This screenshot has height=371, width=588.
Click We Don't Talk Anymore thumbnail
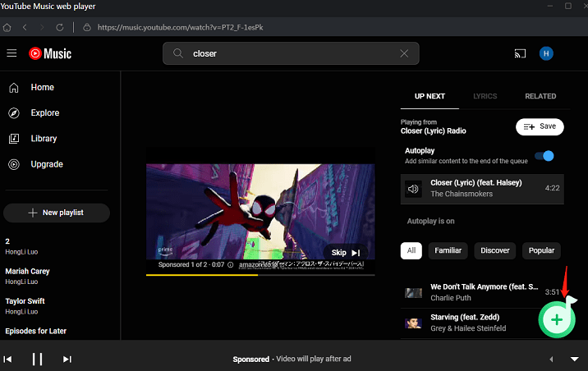pos(413,293)
